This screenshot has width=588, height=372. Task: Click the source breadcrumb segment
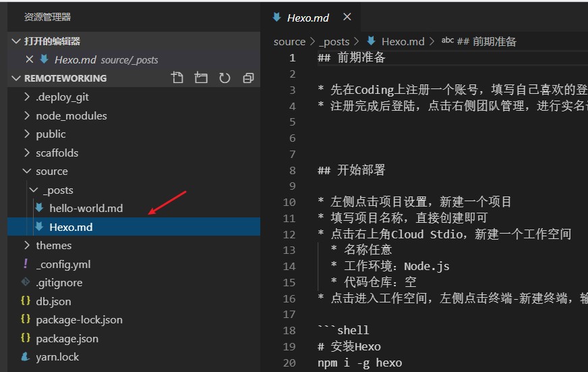289,41
